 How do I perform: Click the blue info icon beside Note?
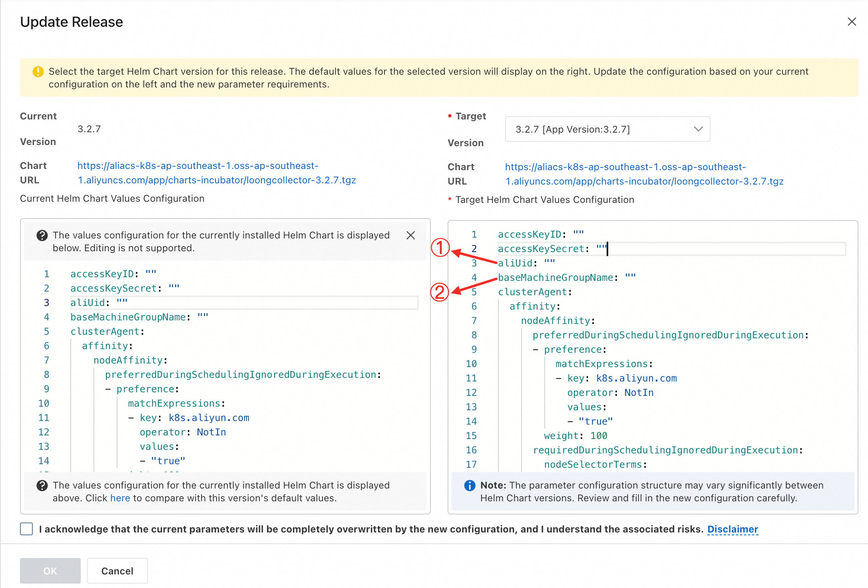coord(470,485)
